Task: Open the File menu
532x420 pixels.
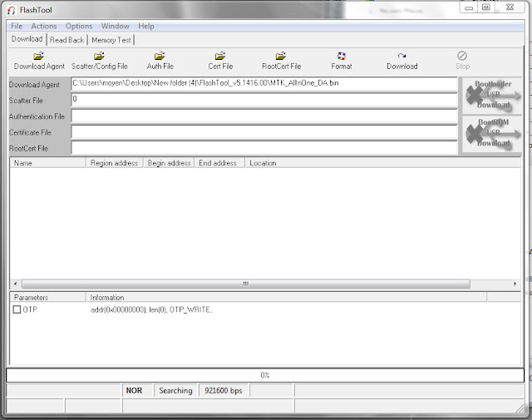Action: click(x=17, y=26)
